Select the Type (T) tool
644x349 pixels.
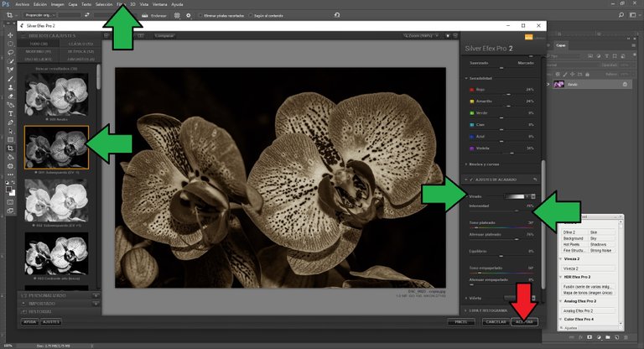click(10, 113)
